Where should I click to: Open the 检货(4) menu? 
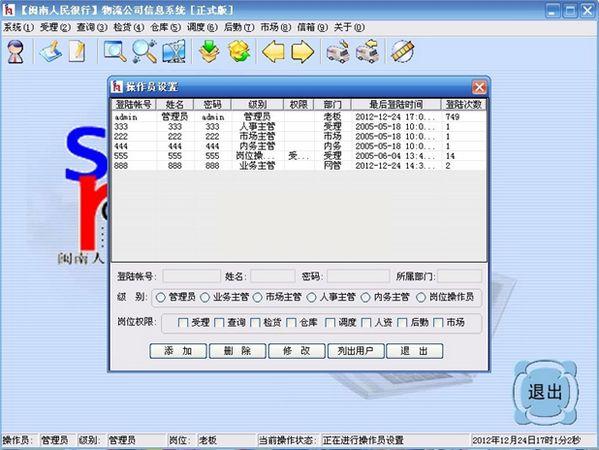tap(128, 27)
